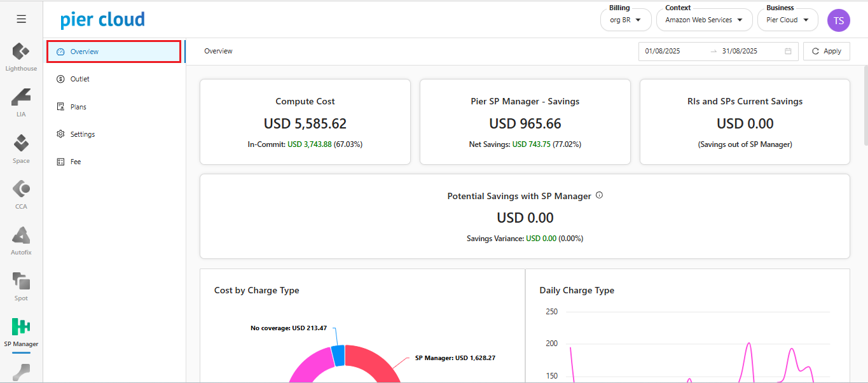The width and height of the screenshot is (868, 383).
Task: Open the CCA module icon
Action: [x=21, y=189]
